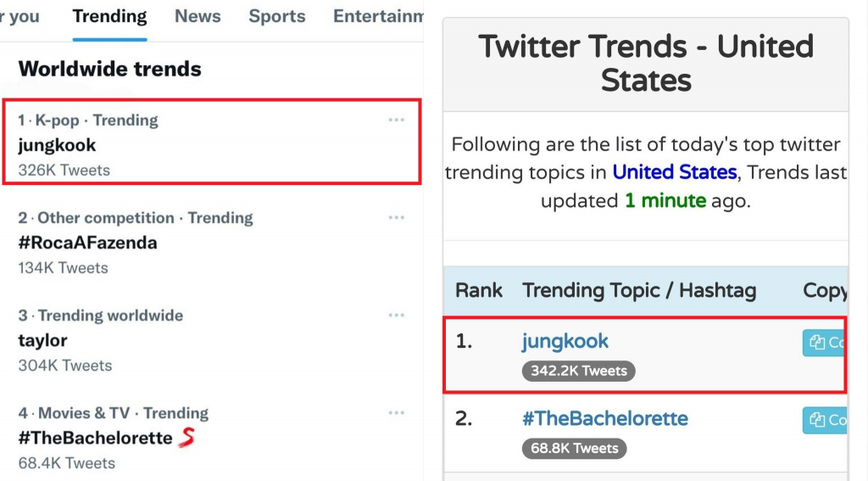The height and width of the screenshot is (481, 868).
Task: Switch to the Trending tab
Action: click(x=109, y=17)
